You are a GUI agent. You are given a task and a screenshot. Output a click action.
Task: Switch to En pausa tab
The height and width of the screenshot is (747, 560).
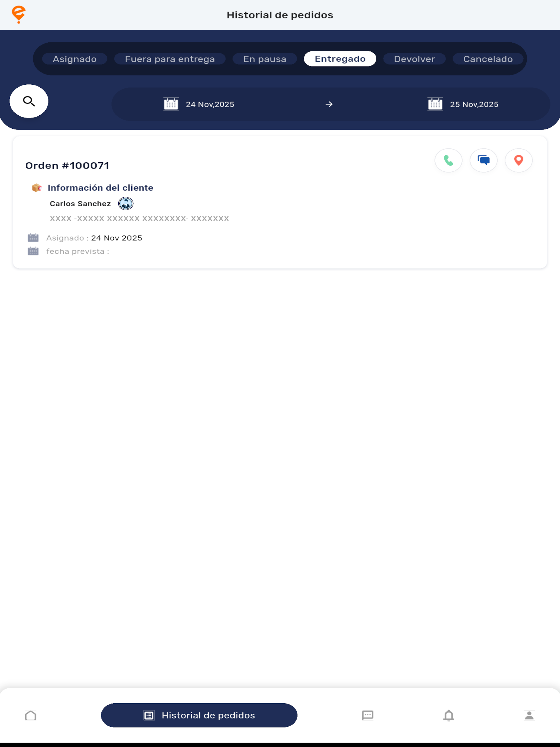(x=265, y=59)
